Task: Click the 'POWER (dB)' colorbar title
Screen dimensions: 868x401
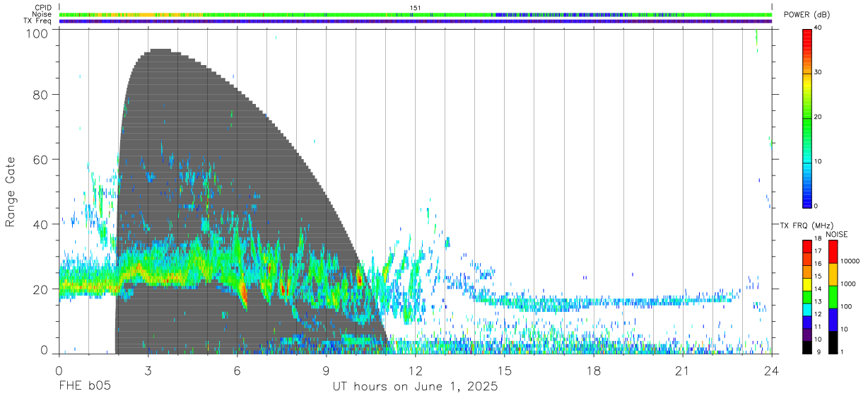Action: tap(807, 15)
